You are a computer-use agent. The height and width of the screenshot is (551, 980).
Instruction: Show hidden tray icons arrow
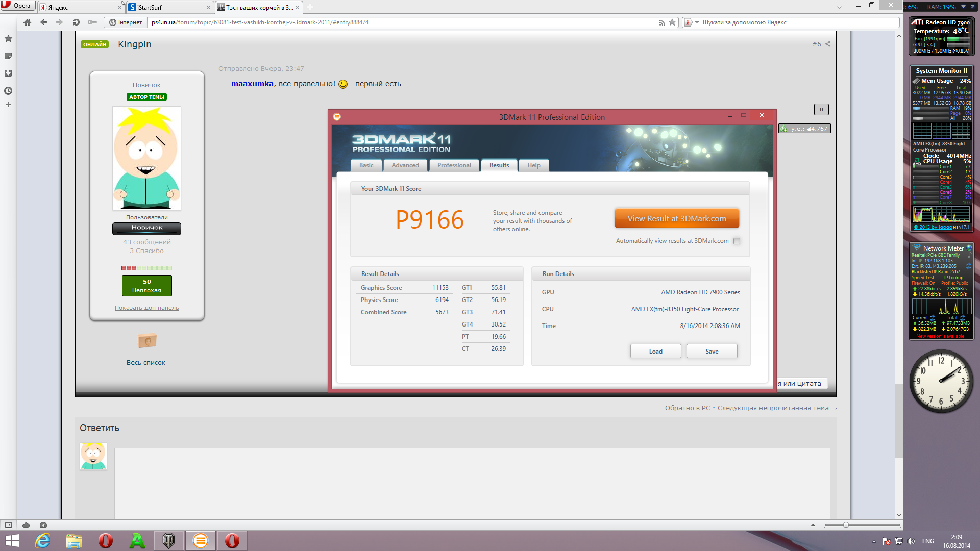(874, 541)
